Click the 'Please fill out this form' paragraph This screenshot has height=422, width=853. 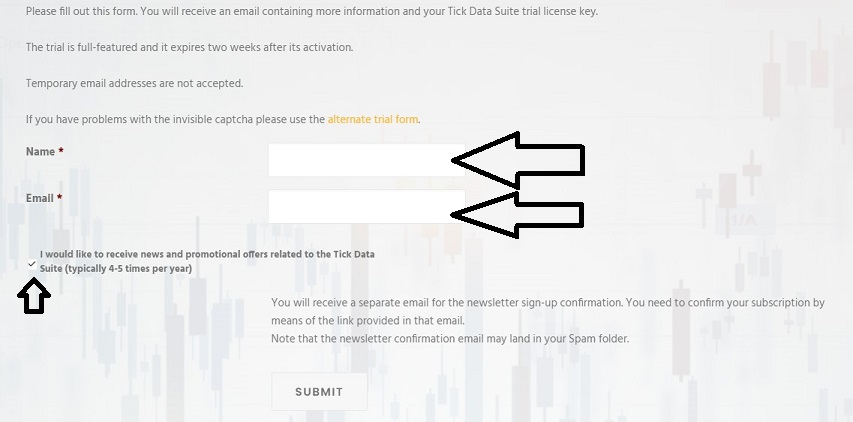point(312,11)
